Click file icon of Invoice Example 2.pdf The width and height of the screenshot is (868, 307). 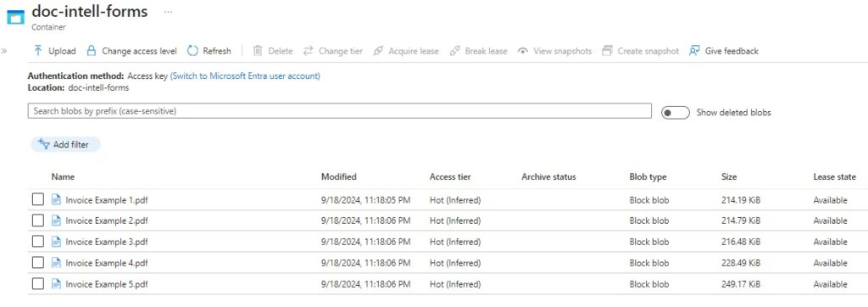(x=56, y=220)
